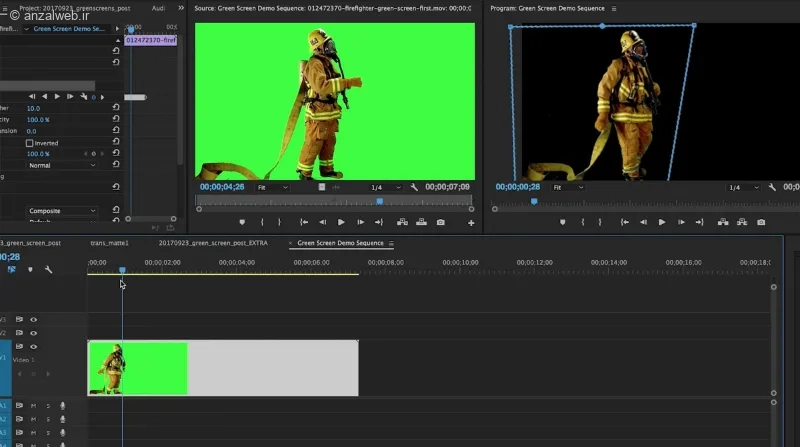Open the 20170923_green_screen_post_EXTRA timeline tab
The height and width of the screenshot is (447, 800).
pyautogui.click(x=213, y=243)
